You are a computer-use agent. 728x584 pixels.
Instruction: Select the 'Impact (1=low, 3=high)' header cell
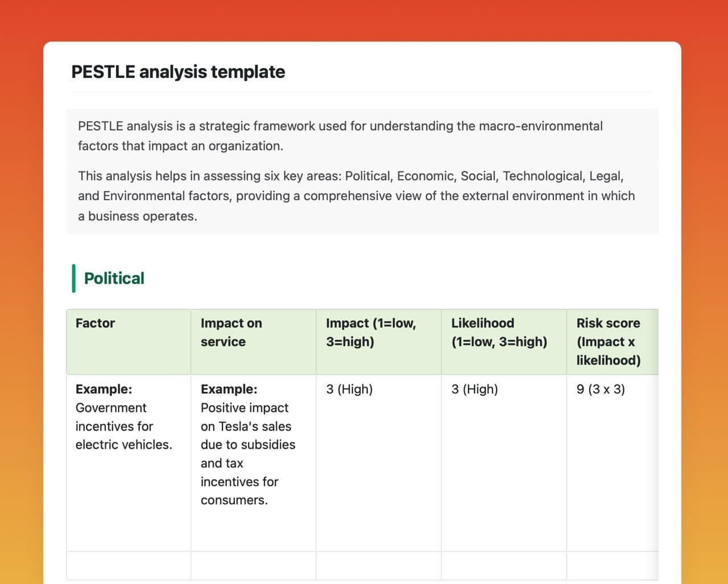(378, 341)
